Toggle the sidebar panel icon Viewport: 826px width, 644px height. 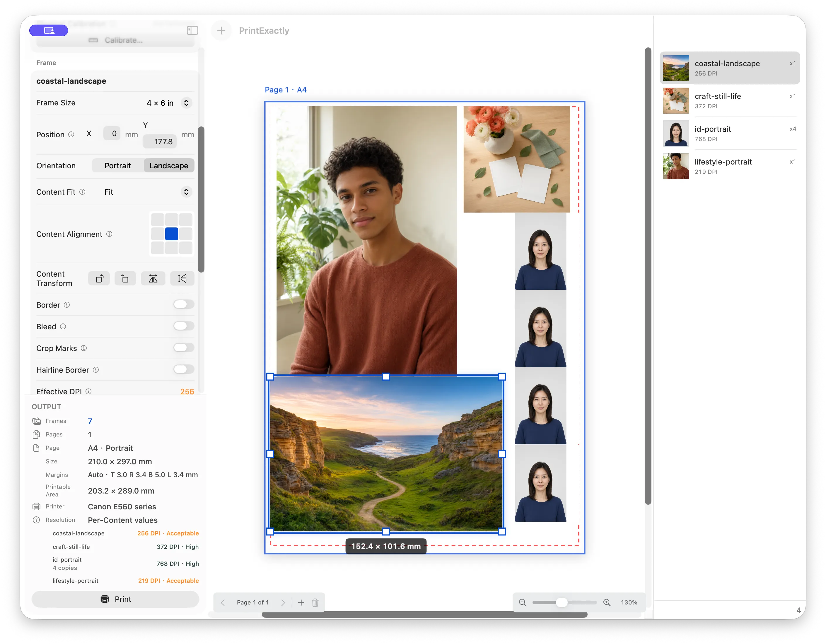pyautogui.click(x=192, y=30)
